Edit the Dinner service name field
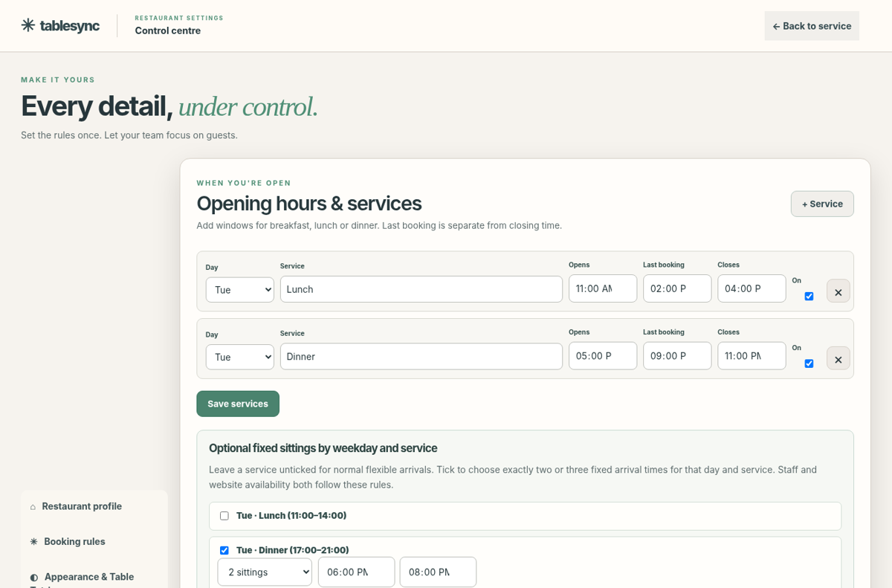Screen dimensions: 892x588 coord(421,357)
